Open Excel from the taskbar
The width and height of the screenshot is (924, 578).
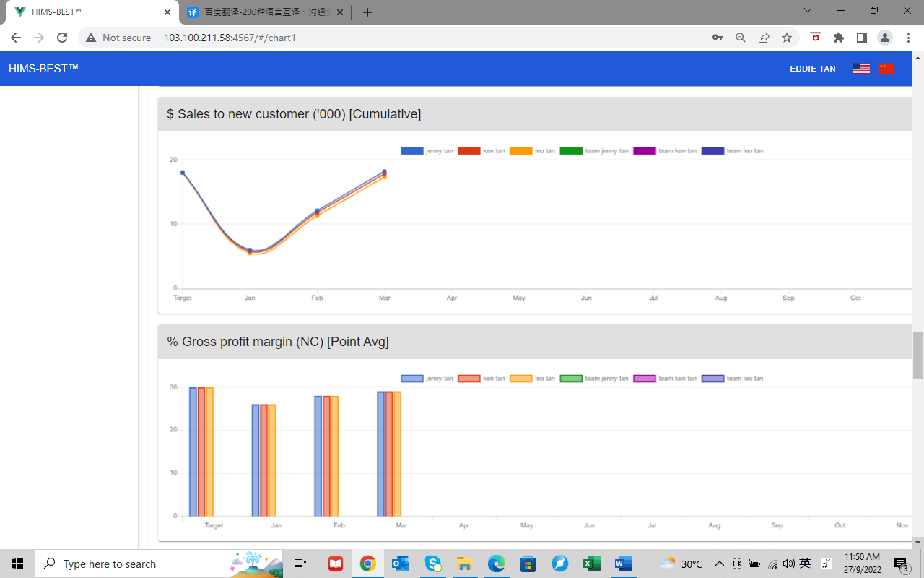(592, 564)
